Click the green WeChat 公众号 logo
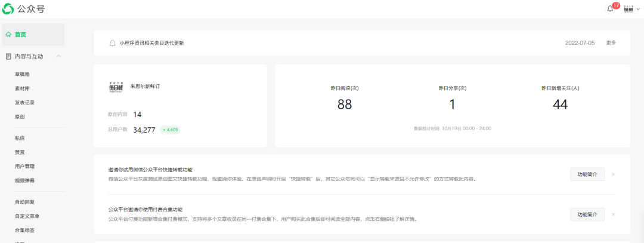 point(8,8)
